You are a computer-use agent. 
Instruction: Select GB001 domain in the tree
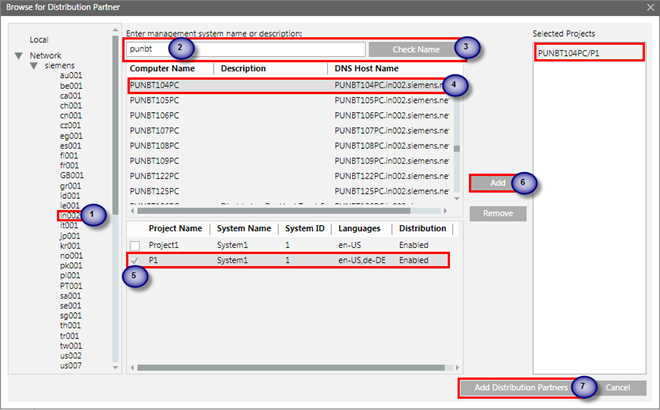72,175
